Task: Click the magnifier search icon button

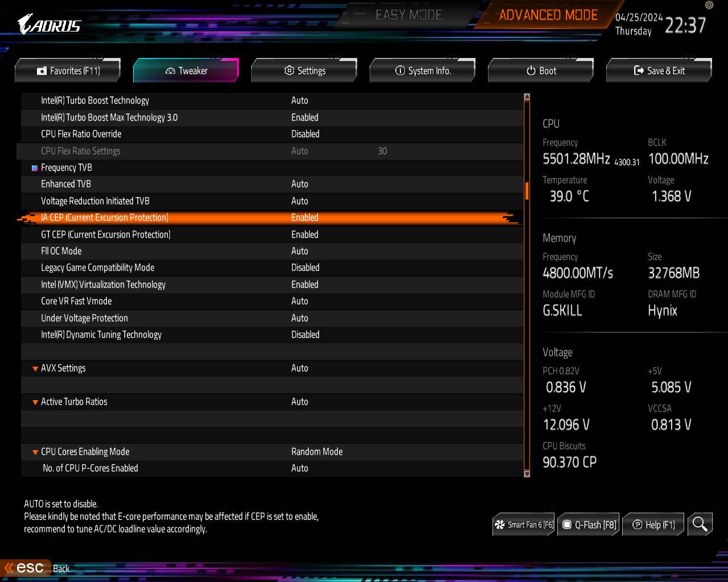Action: point(700,524)
